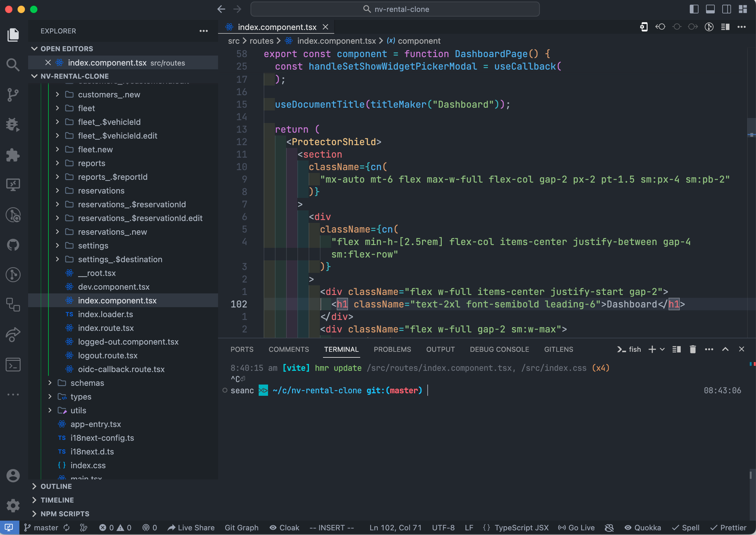Click the nv-rental-clone command center search box
The image size is (756, 535).
click(395, 9)
